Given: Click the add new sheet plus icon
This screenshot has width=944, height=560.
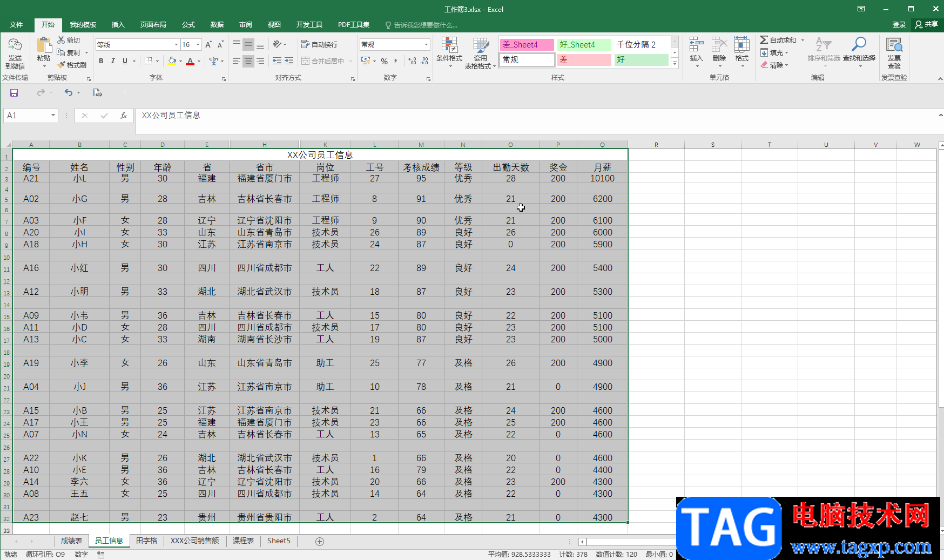Looking at the screenshot, I should tap(320, 541).
